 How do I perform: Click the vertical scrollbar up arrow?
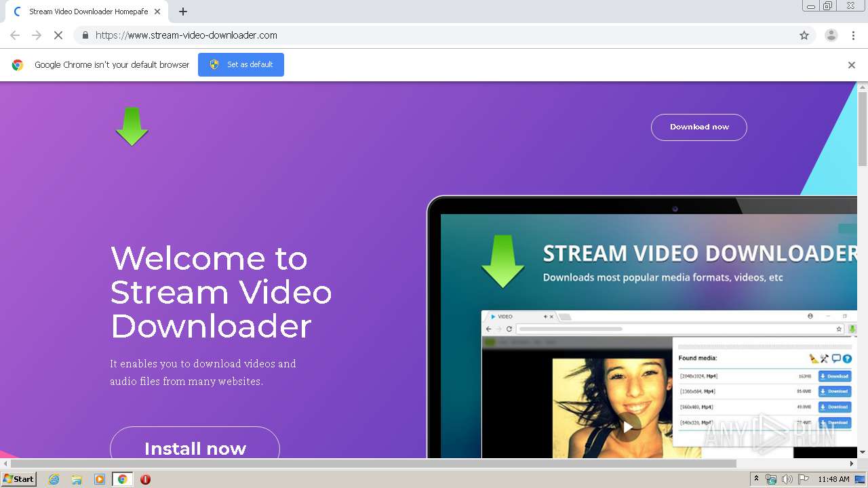(x=863, y=87)
